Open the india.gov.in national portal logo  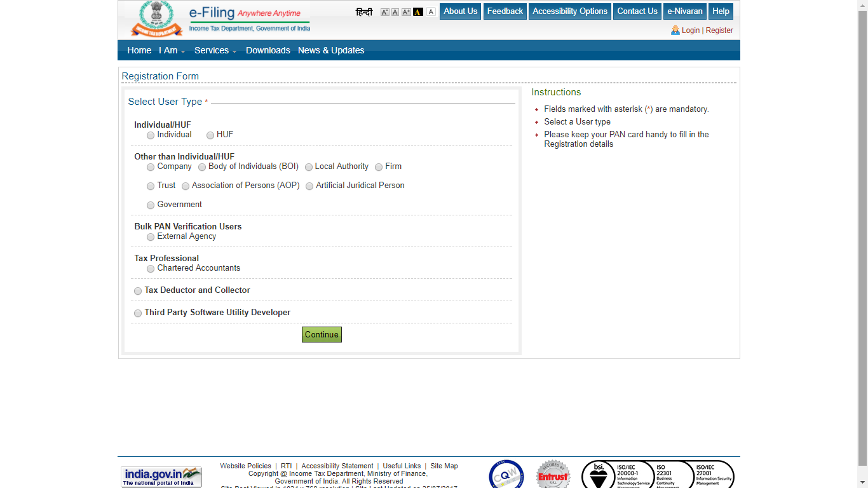[x=161, y=477]
